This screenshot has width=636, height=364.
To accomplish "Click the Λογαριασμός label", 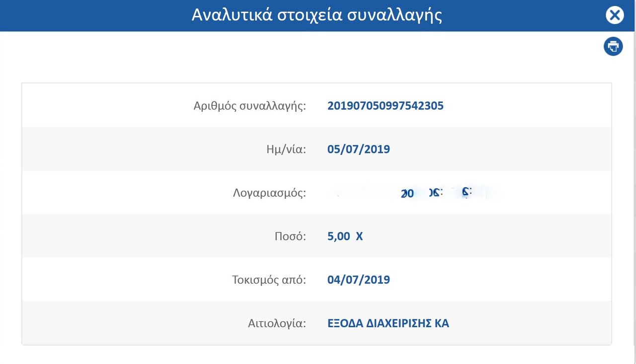I will click(x=269, y=193).
